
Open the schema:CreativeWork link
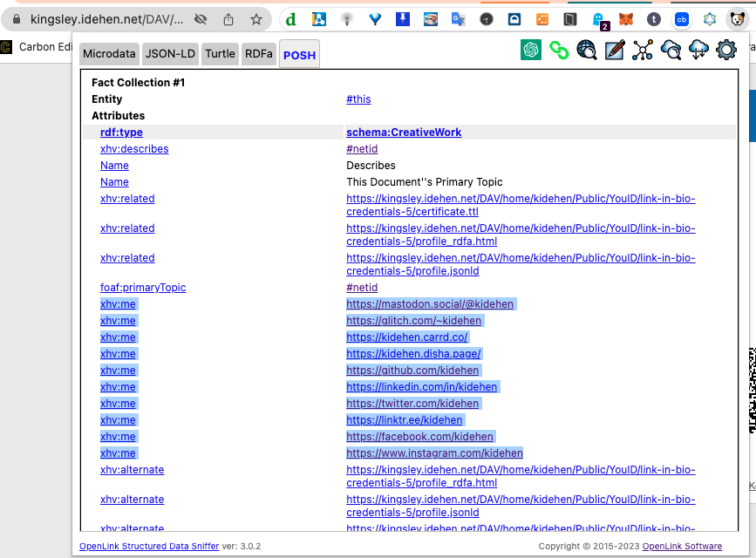click(404, 133)
